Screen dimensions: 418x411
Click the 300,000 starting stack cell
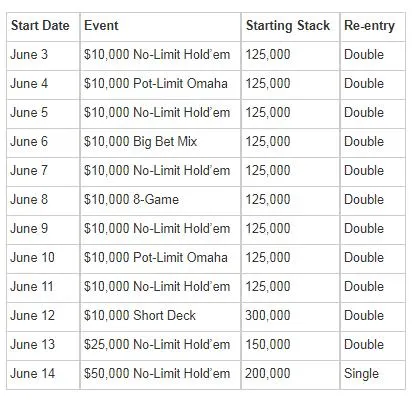[x=291, y=317]
